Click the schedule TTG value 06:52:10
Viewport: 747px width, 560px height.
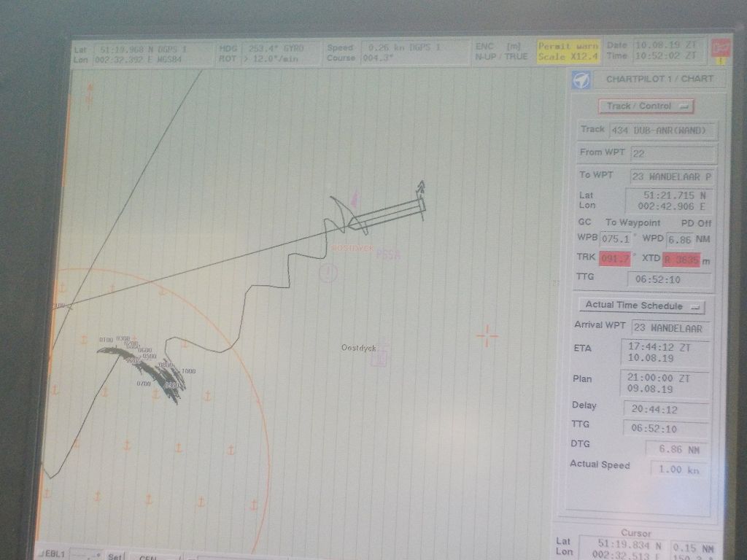pyautogui.click(x=665, y=429)
